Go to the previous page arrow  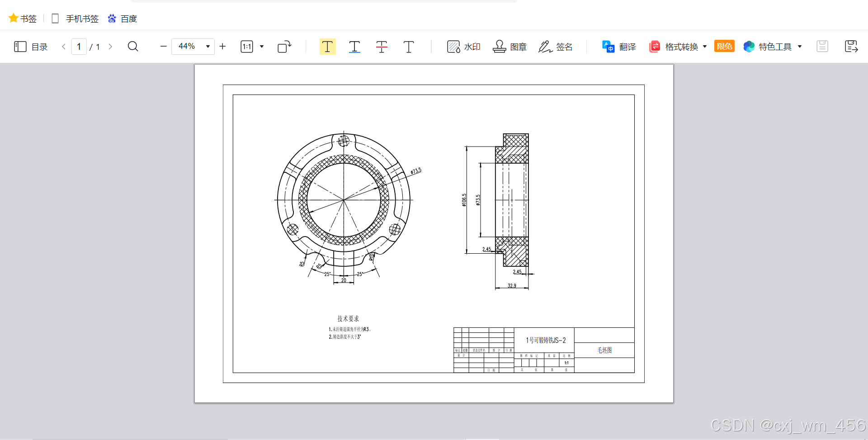pos(64,47)
